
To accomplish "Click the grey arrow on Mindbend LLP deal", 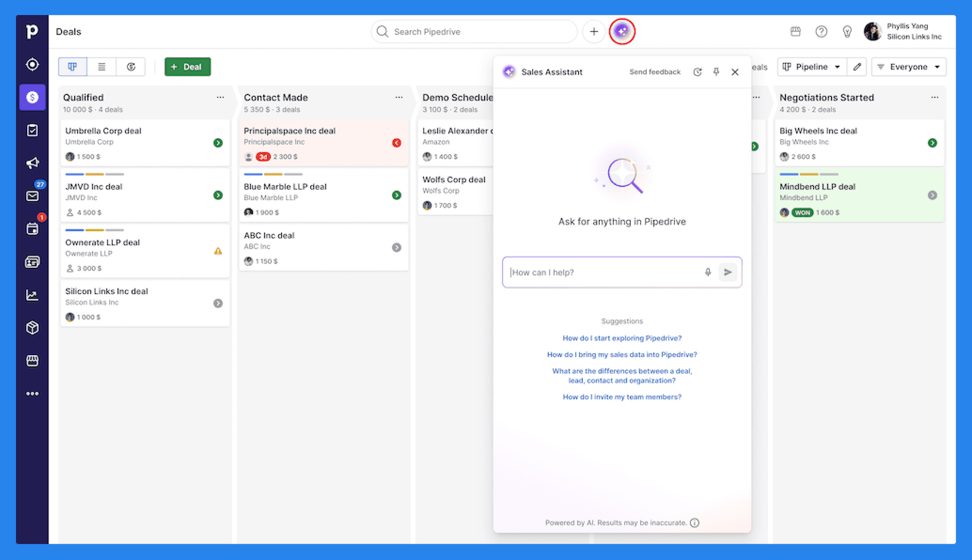I will click(933, 195).
